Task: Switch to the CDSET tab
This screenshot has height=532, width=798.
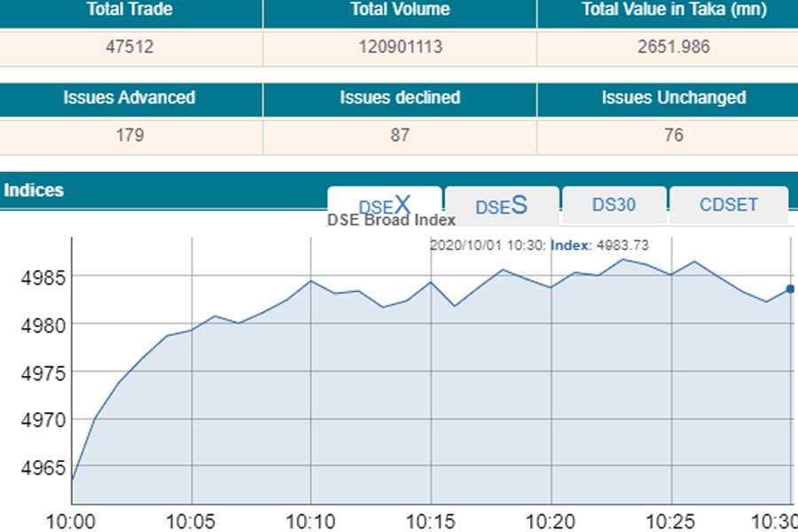Action: click(728, 205)
